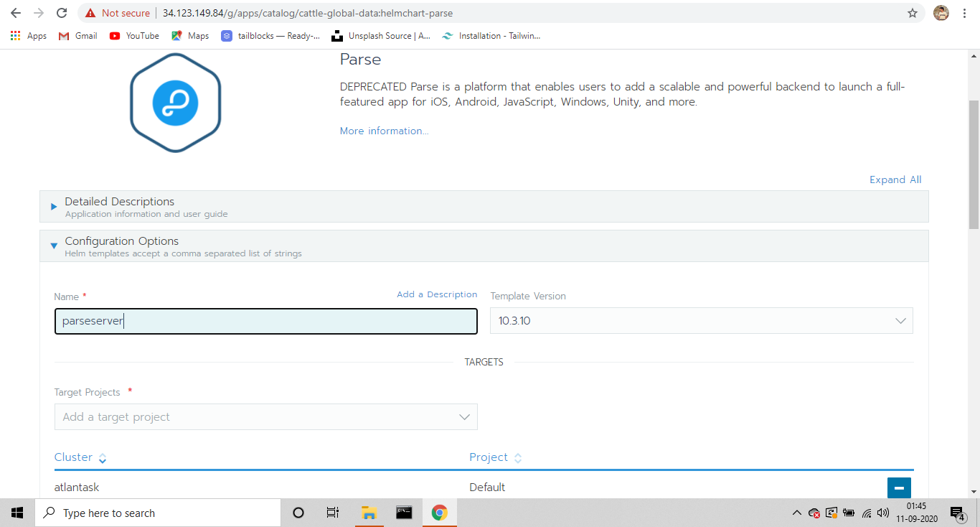
Task: Open the Chrome three-dot menu
Action: [x=965, y=13]
